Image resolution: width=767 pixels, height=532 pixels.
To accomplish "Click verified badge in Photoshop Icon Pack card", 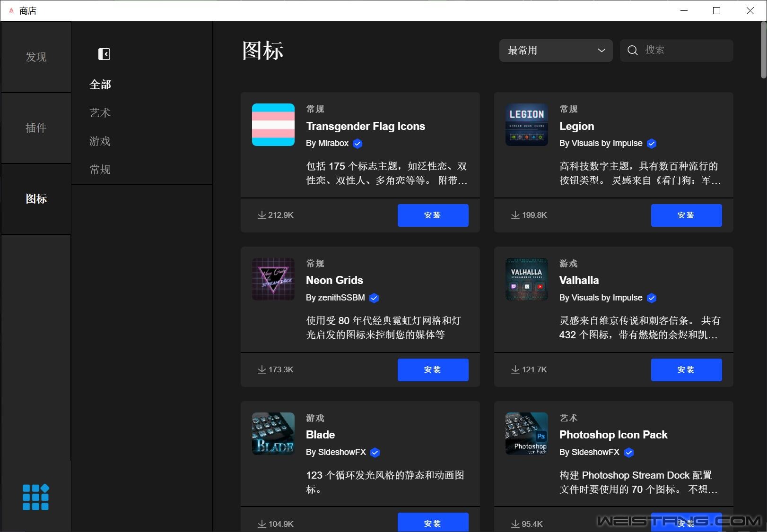I will point(629,453).
